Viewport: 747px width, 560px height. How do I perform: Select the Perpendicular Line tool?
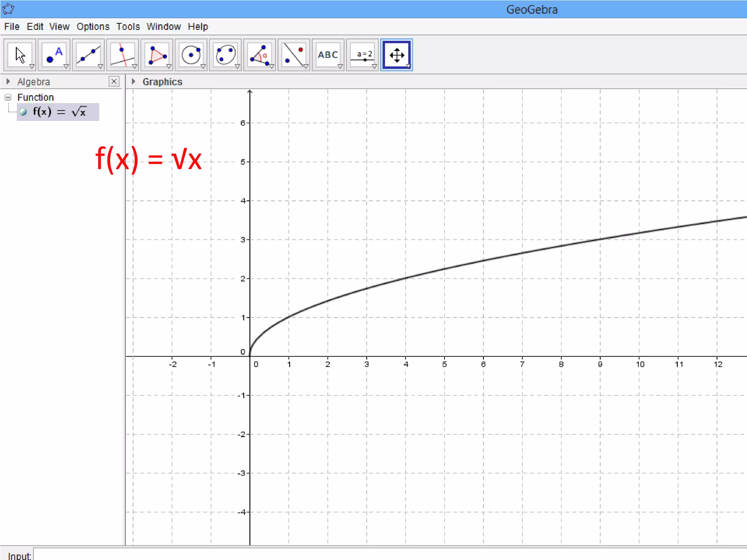[x=123, y=55]
